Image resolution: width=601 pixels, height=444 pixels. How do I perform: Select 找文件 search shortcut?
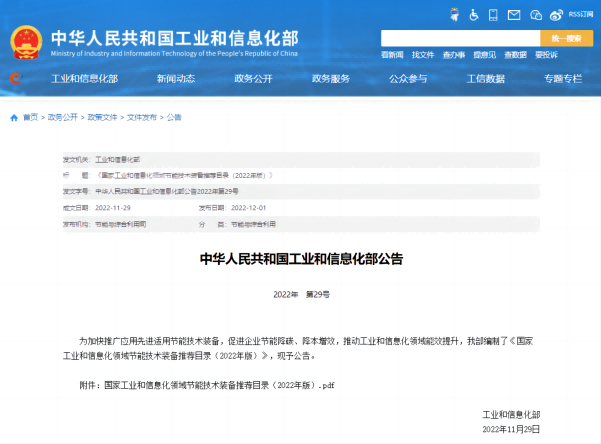423,55
